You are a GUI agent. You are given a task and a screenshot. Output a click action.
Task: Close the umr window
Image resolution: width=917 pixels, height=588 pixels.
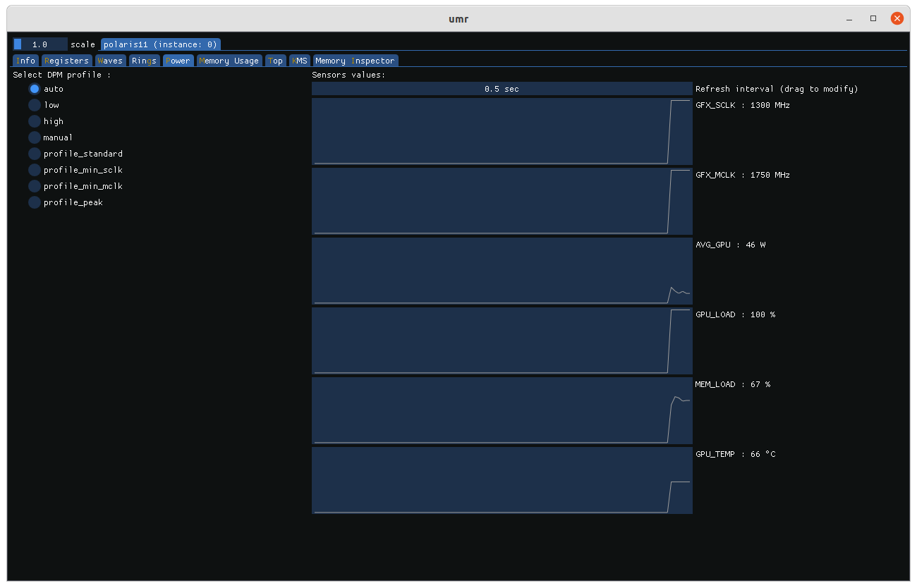point(897,18)
